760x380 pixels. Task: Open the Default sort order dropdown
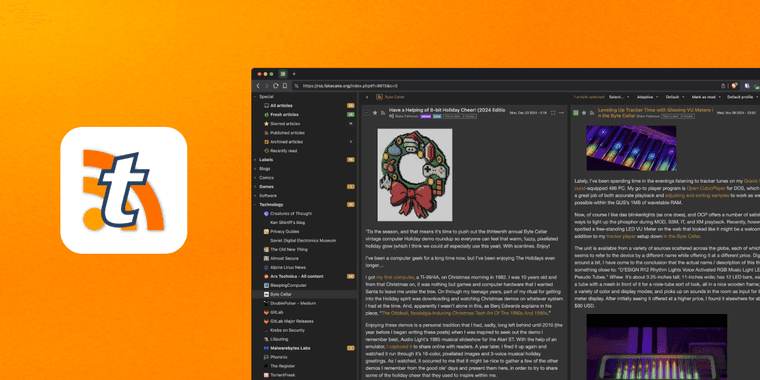click(674, 97)
